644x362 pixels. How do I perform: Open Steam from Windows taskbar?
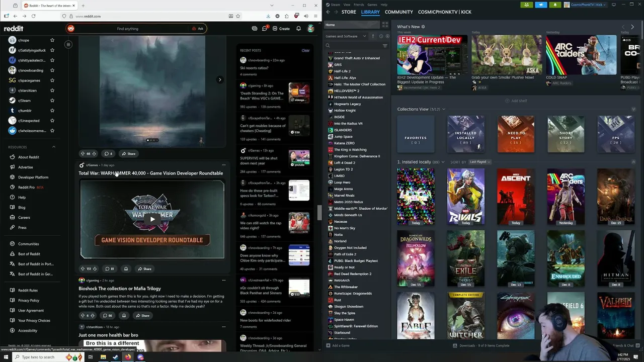(x=115, y=357)
